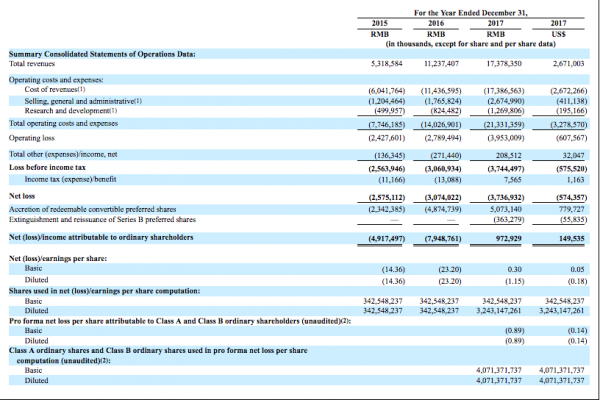This screenshot has width=600, height=400.
Task: Click the 2016 column header
Action: pos(436,22)
